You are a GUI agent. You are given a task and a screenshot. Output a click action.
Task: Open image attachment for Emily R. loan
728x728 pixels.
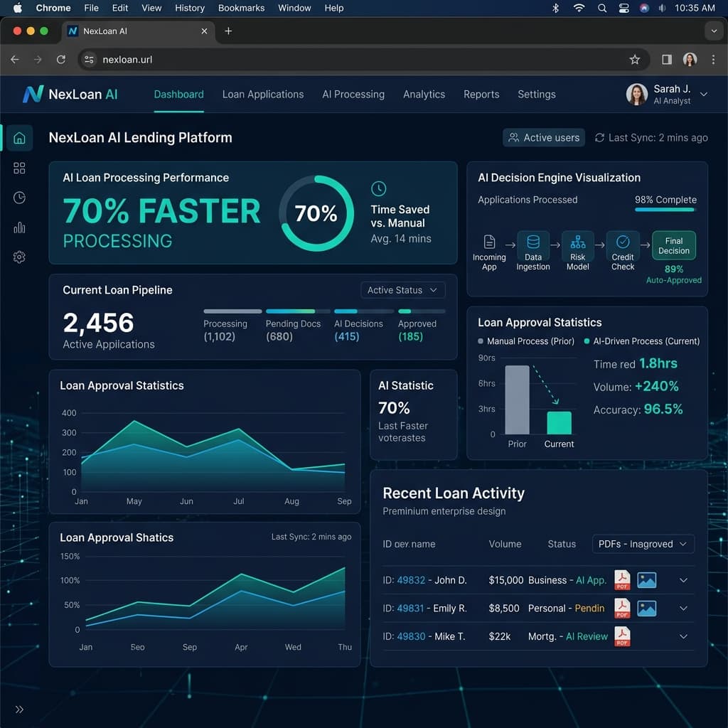[646, 609]
